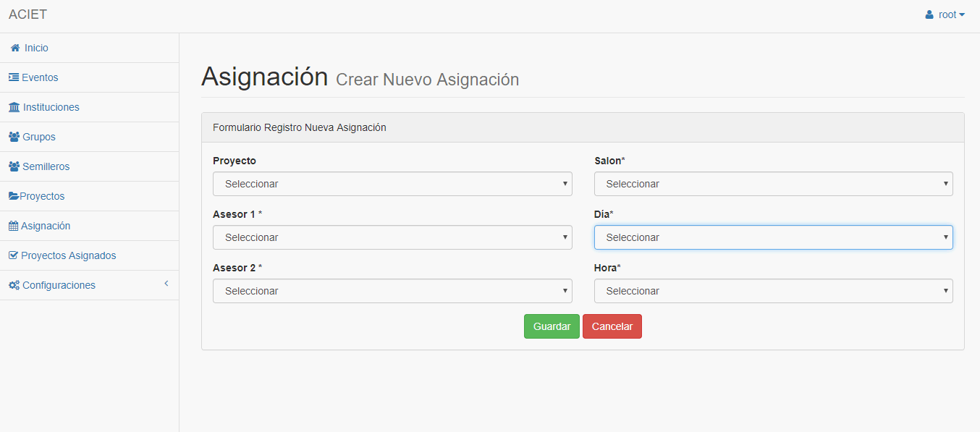Image resolution: width=980 pixels, height=432 pixels.
Task: Click the list icon beside Eventos
Action: point(14,77)
